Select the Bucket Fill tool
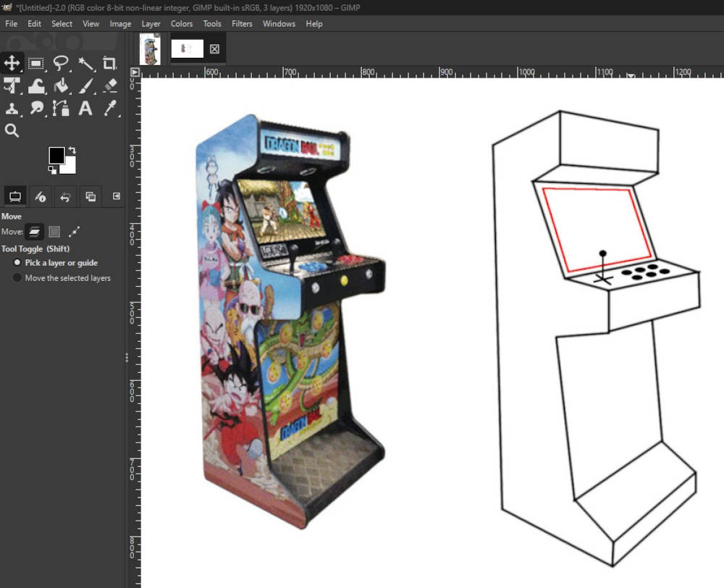Image resolution: width=724 pixels, height=588 pixels. coord(61,86)
